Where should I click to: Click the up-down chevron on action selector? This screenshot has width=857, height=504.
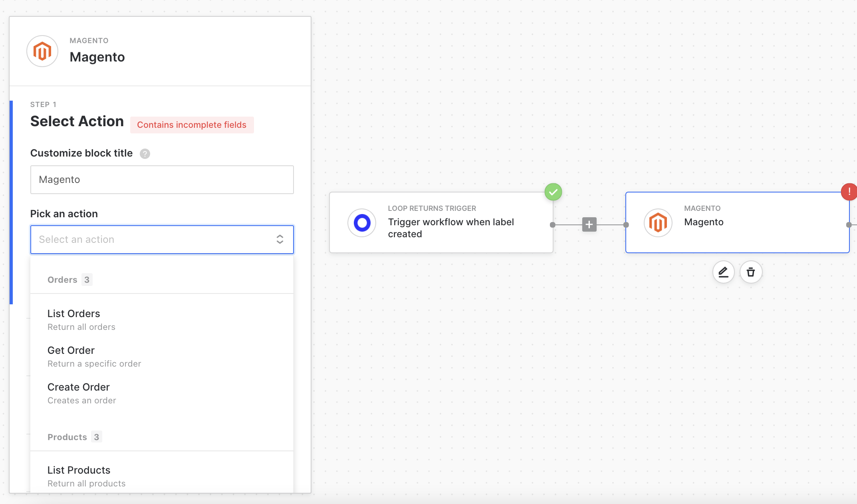tap(280, 240)
